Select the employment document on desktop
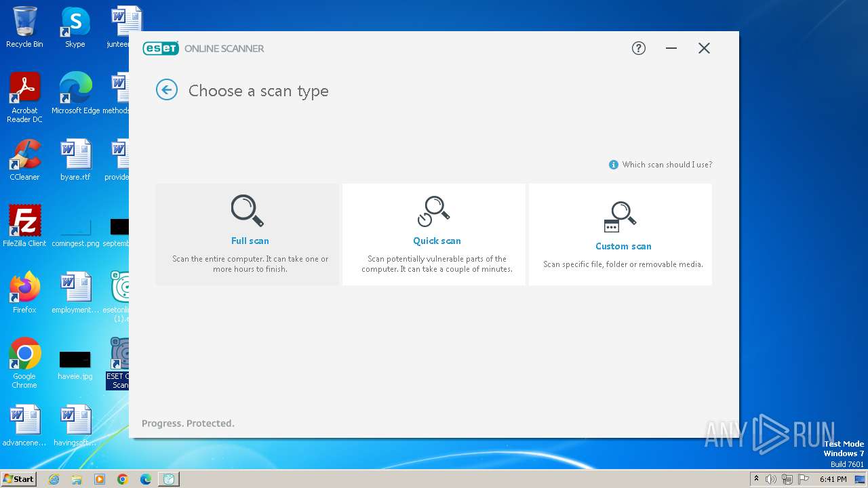Screen dimensions: 868x488 [75, 293]
